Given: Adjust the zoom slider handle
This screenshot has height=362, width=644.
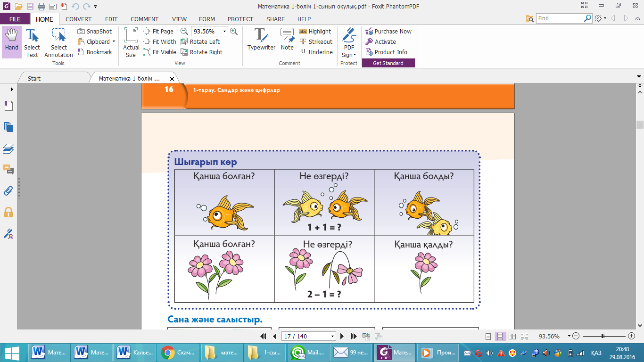Looking at the screenshot, I should (x=603, y=336).
